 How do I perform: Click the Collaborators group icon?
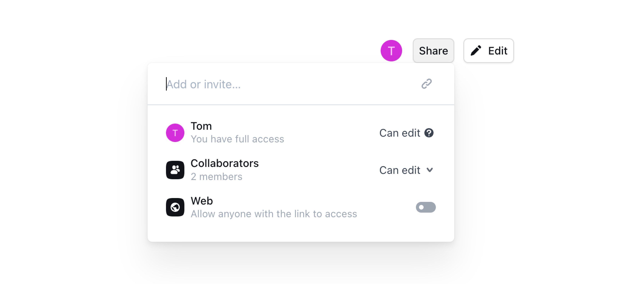175,170
